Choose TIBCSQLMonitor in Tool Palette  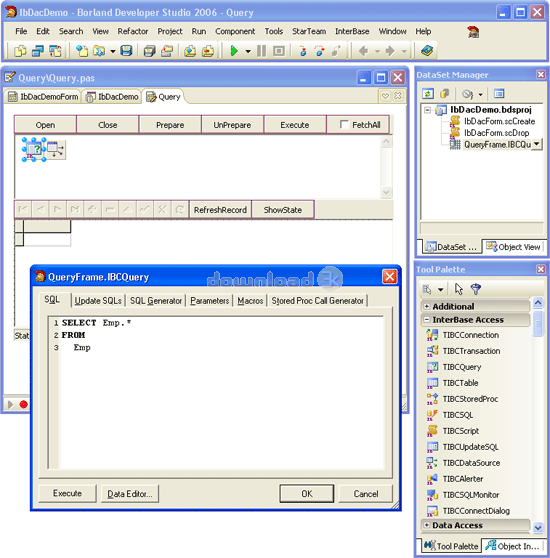pyautogui.click(x=471, y=495)
